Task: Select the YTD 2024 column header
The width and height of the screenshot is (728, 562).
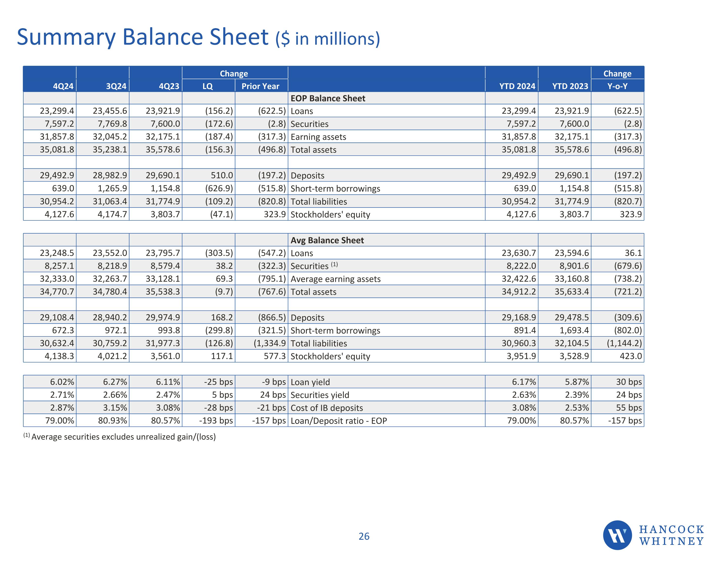Action: [x=517, y=86]
